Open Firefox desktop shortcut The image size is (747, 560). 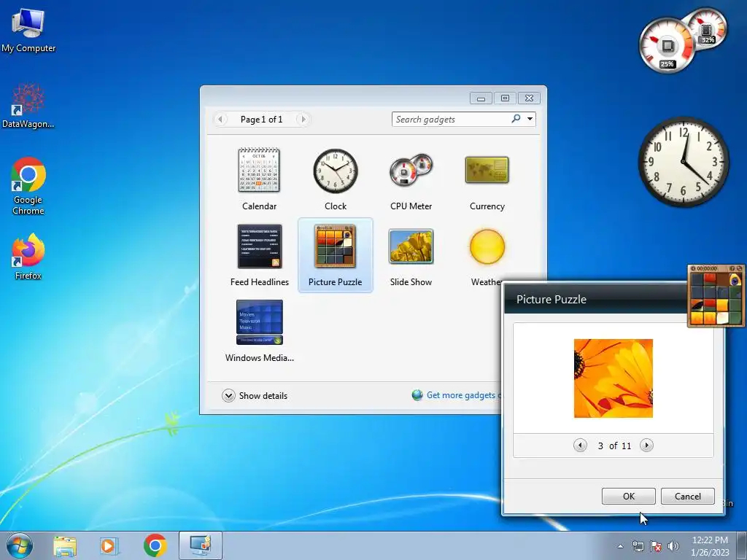pos(28,257)
